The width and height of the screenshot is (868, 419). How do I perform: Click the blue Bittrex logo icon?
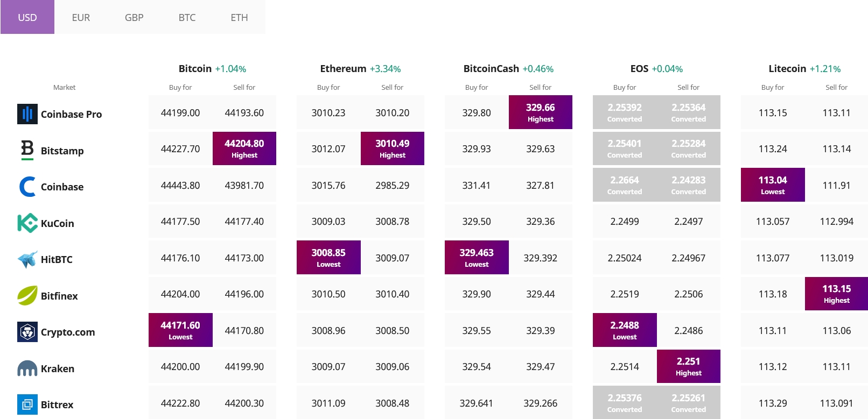pyautogui.click(x=27, y=404)
